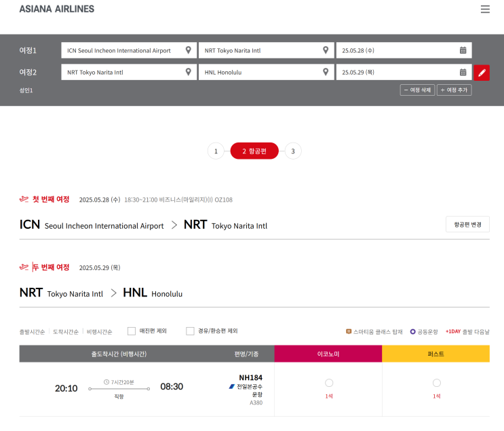504x431 pixels.
Task: Click the 25.05.29 (목) date field
Action: coord(404,72)
